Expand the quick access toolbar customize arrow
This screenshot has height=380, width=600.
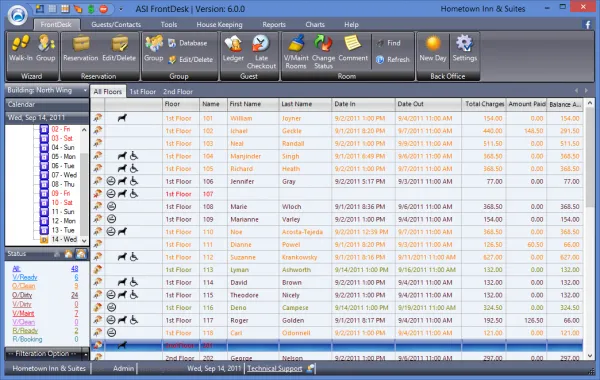point(121,9)
